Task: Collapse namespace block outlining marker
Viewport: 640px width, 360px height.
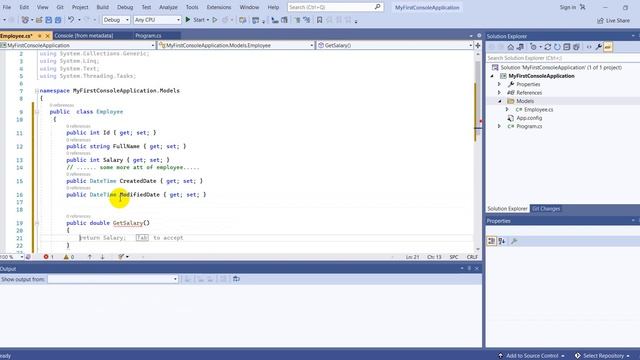Action: (37, 91)
